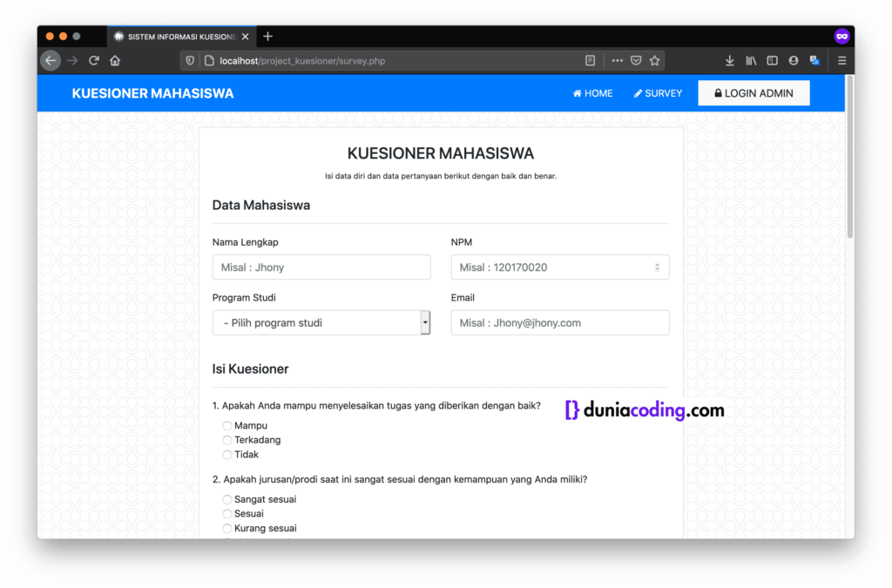Open the downloads icon in toolbar
Image resolution: width=892 pixels, height=588 pixels.
point(729,60)
